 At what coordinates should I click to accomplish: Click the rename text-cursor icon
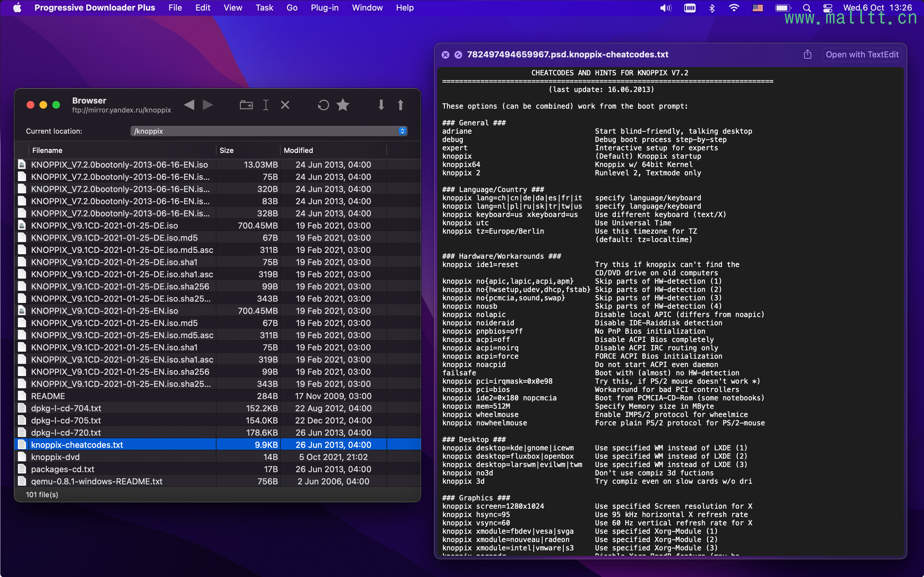(266, 105)
